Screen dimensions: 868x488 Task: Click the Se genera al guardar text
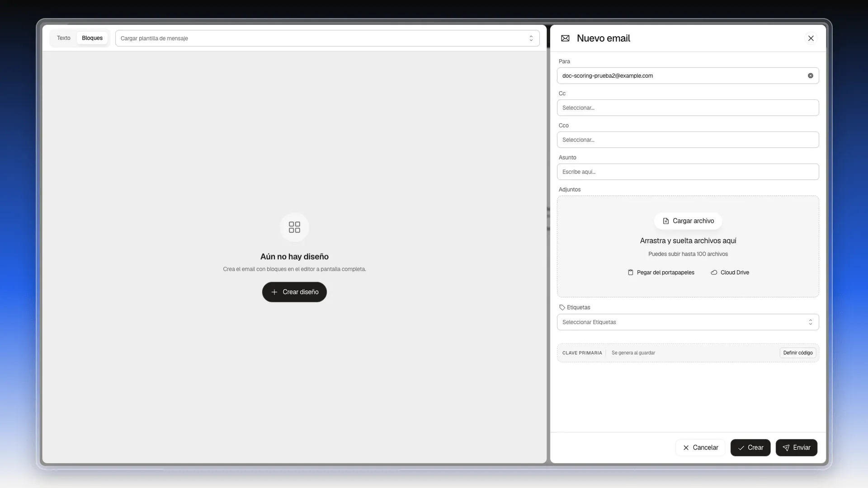633,353
